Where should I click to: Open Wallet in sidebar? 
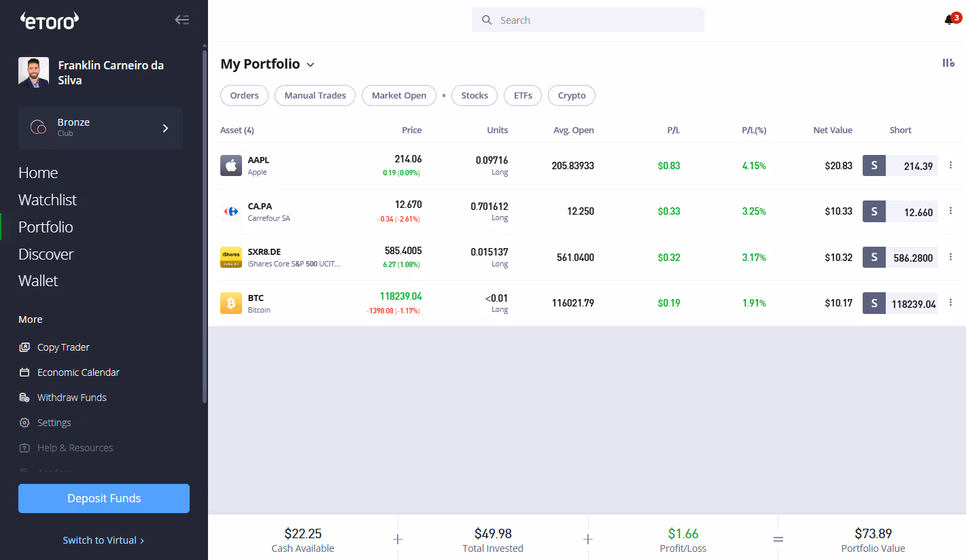[x=38, y=281]
